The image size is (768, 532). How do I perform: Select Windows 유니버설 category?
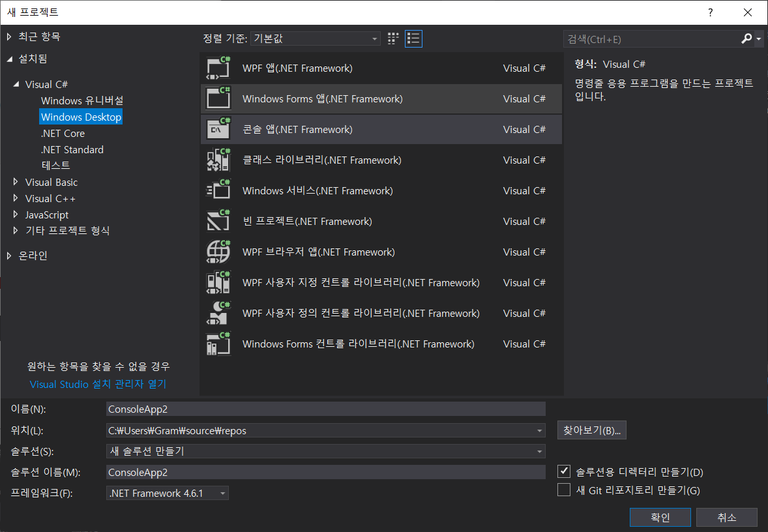click(82, 100)
